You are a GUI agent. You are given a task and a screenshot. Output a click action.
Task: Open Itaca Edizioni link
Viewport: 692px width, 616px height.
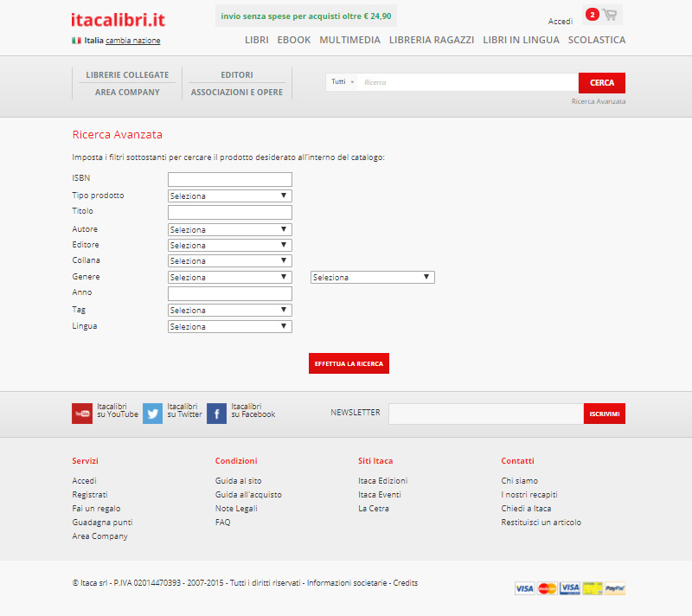(x=382, y=480)
